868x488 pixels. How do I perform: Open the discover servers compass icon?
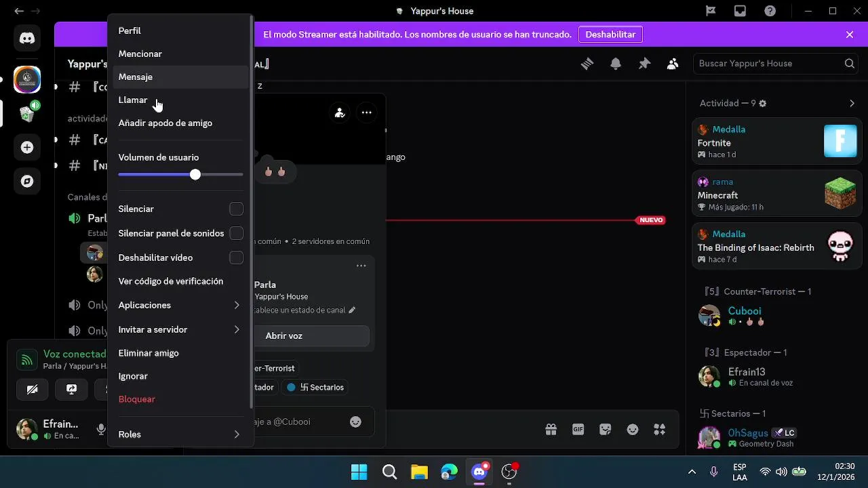(x=27, y=181)
